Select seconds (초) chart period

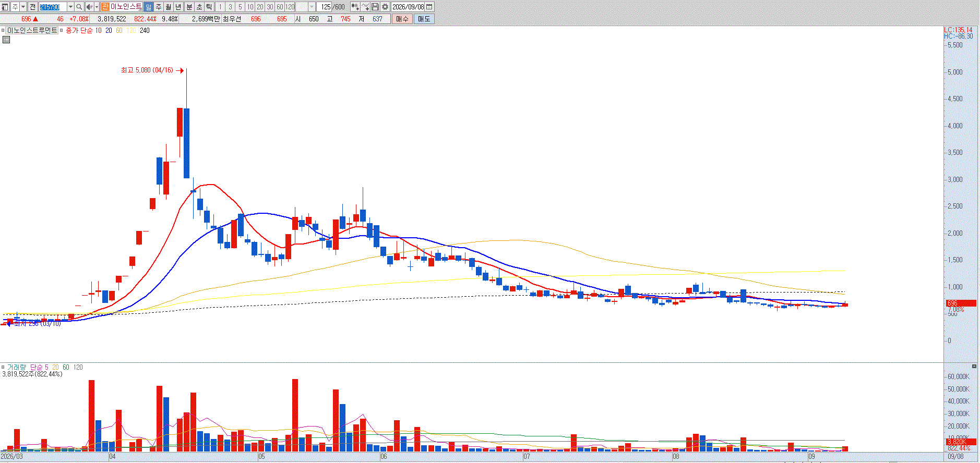click(x=199, y=7)
